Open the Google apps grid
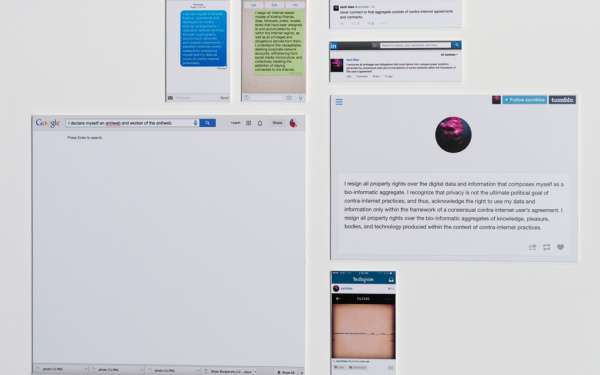Screen dimensions: 600x375 tap(249, 123)
